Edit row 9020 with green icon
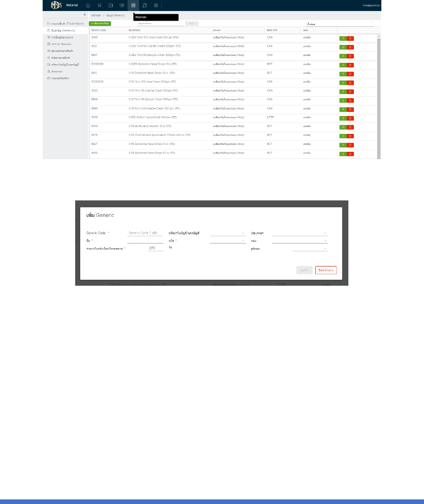The image size is (424, 504). click(x=343, y=92)
